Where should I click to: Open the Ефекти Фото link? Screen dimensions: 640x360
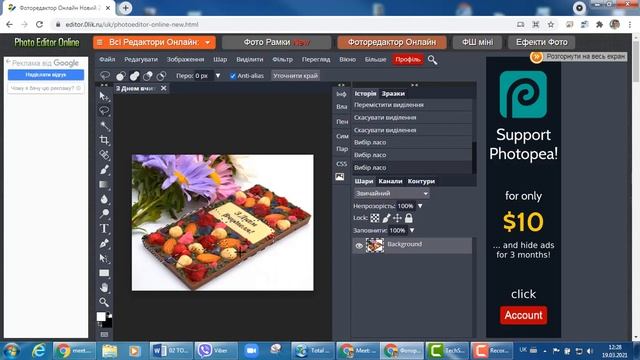pos(542,42)
